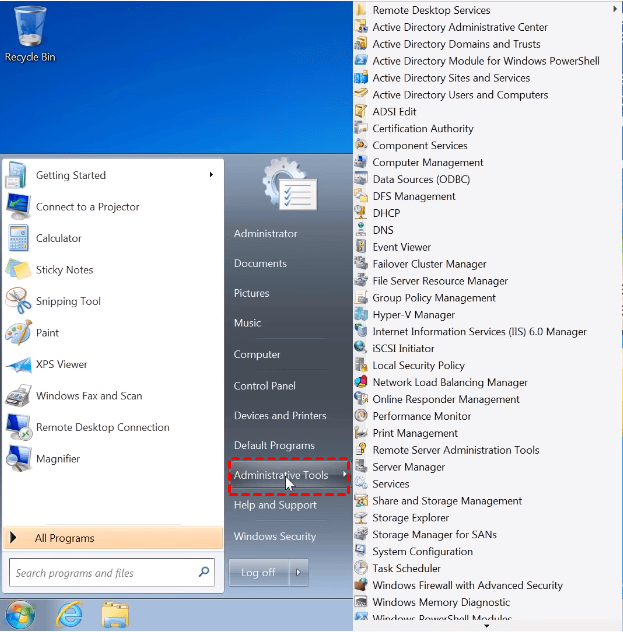Viewport: 623px width, 632px height.
Task: Click the Search programs and files box
Action: pyautogui.click(x=112, y=572)
